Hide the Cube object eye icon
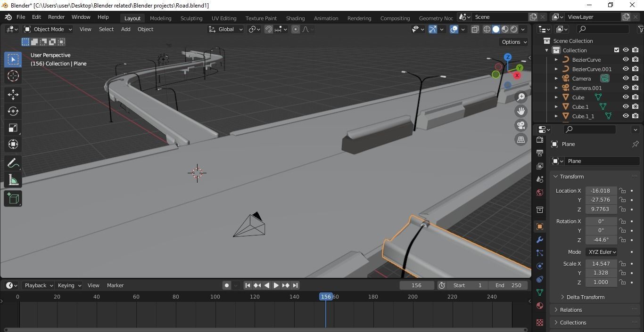Screen dimensions: 644x332 (626, 97)
